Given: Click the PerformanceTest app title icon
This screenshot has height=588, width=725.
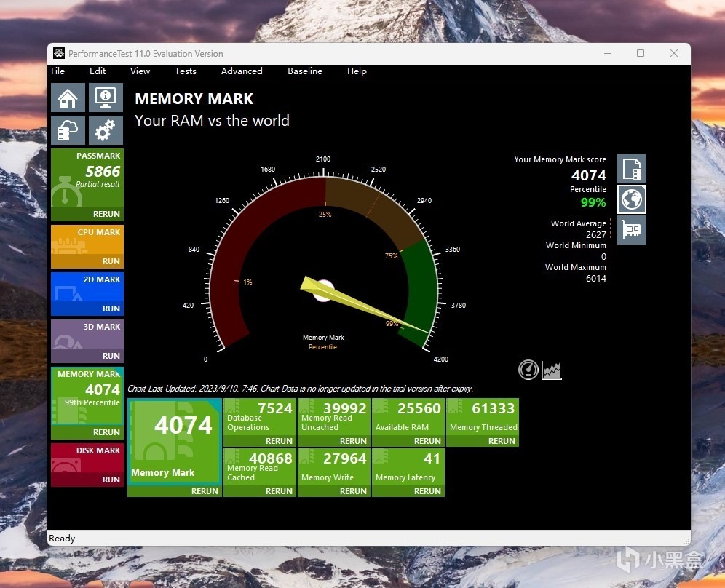Looking at the screenshot, I should 59,54.
